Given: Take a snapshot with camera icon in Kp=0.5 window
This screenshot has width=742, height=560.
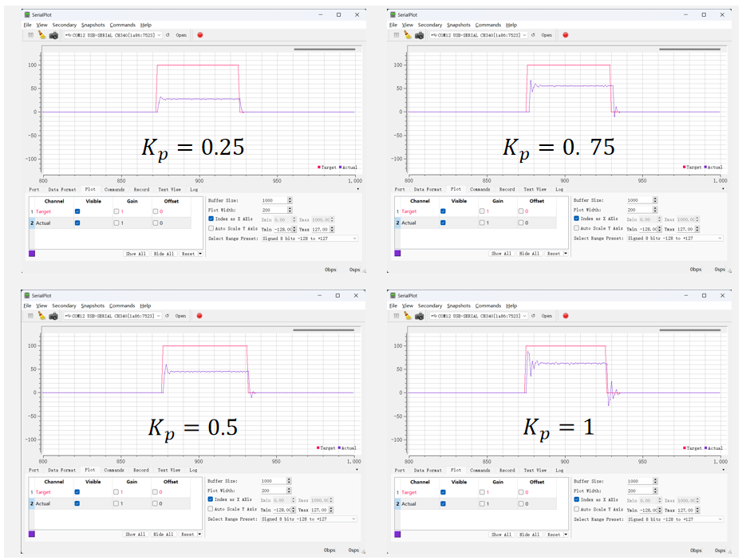Looking at the screenshot, I should pyautogui.click(x=53, y=316).
